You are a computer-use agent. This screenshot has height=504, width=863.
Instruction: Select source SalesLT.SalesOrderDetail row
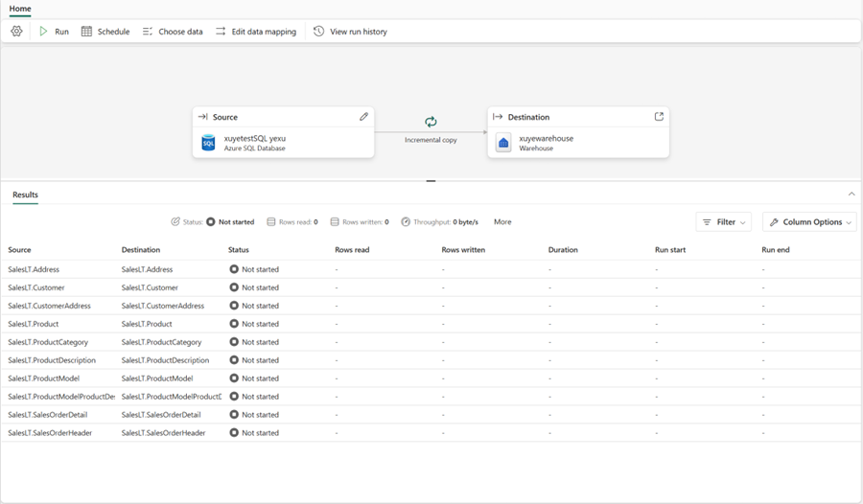point(47,415)
